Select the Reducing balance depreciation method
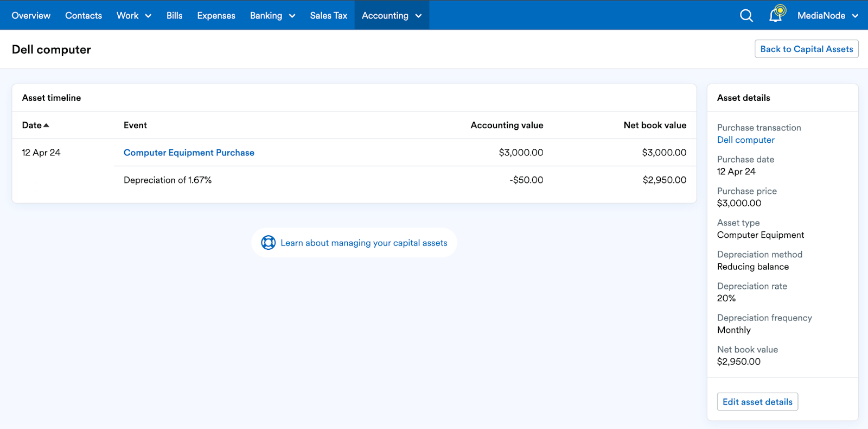Screen dimensions: 868x429 tap(753, 267)
